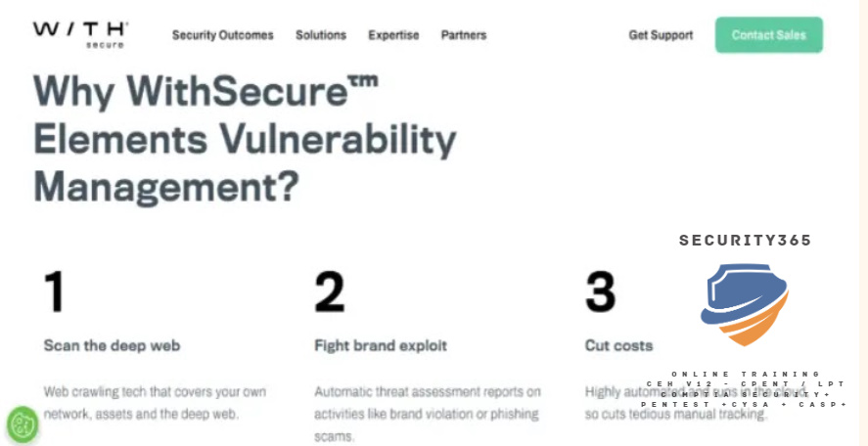The image size is (868, 446).
Task: Click the web crawling tech description
Action: tap(155, 402)
